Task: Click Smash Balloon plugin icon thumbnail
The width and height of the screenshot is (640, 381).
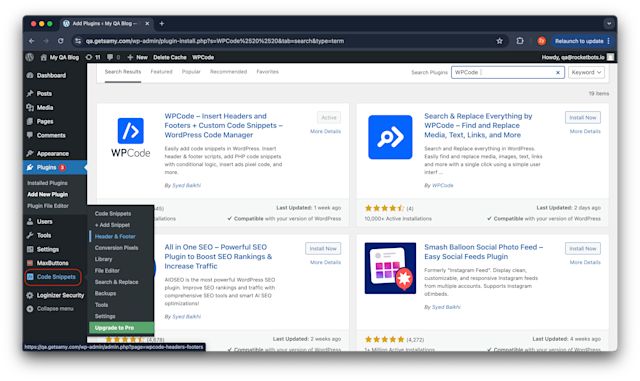Action: 390,268
